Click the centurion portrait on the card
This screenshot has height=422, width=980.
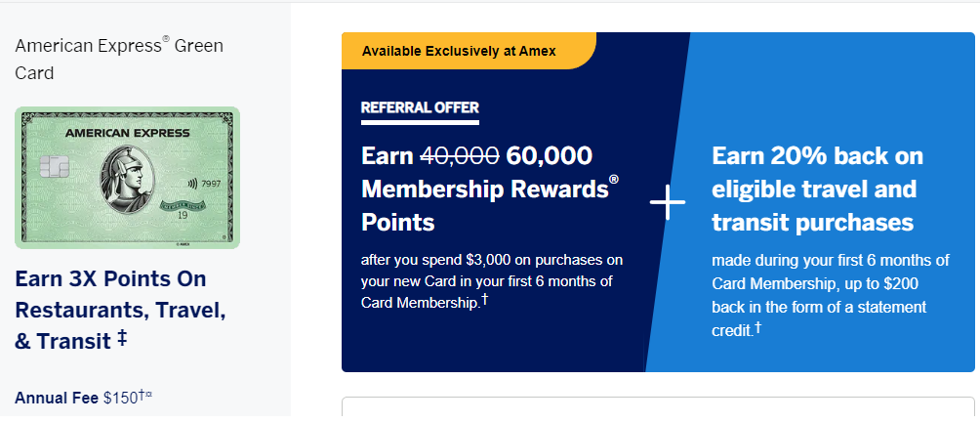(x=128, y=180)
